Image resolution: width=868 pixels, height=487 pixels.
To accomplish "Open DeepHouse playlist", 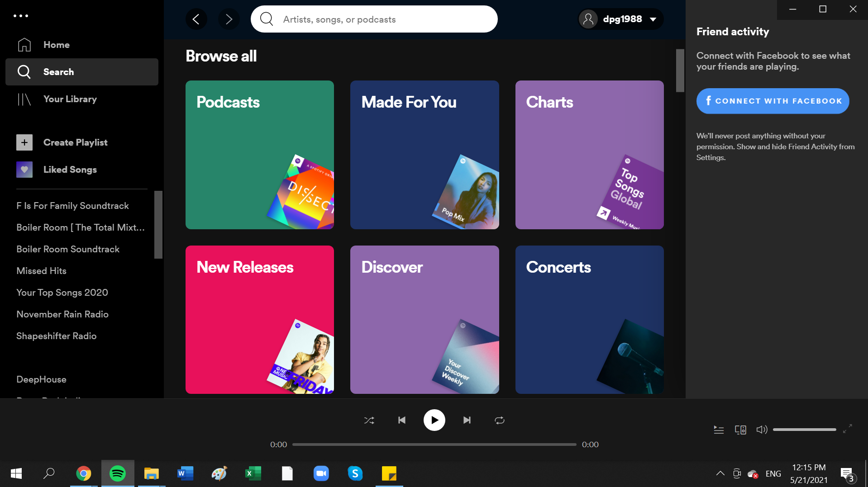I will click(41, 379).
